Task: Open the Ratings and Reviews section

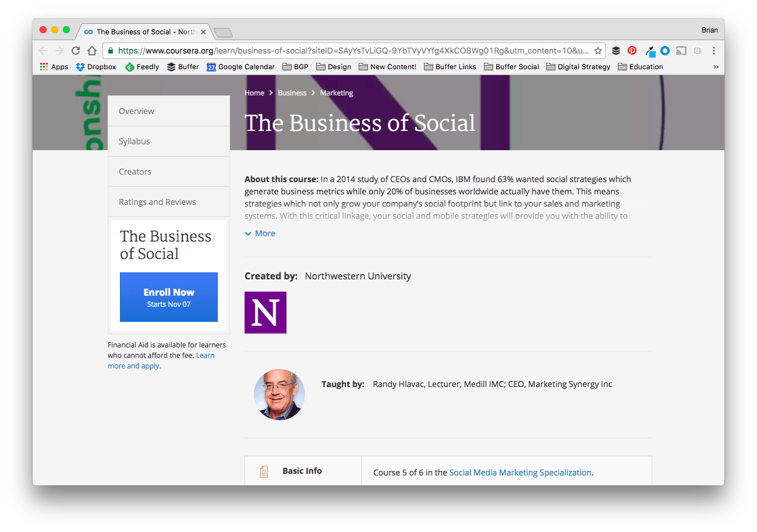Action: tap(157, 201)
